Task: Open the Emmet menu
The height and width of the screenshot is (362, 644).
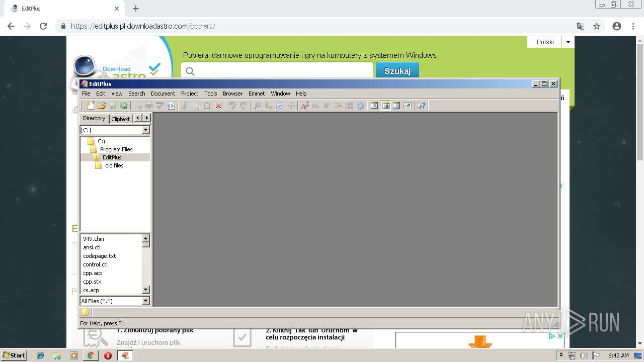Action: coord(256,94)
